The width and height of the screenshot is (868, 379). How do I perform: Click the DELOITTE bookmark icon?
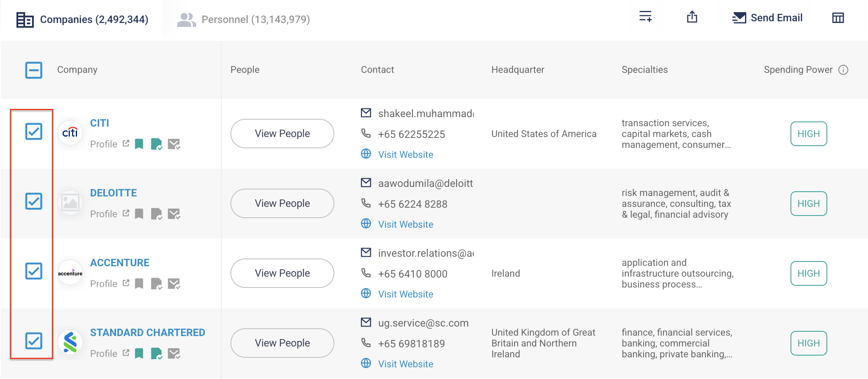click(139, 214)
